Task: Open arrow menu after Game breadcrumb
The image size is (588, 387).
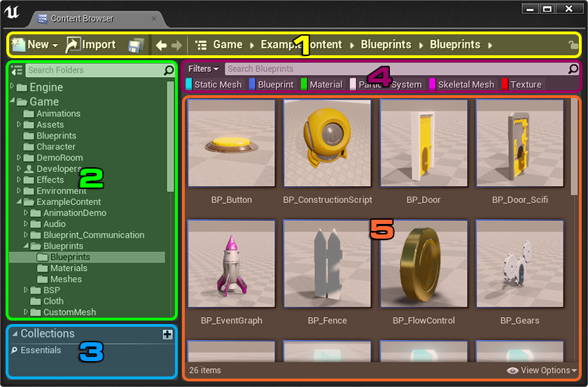Action: tap(251, 45)
